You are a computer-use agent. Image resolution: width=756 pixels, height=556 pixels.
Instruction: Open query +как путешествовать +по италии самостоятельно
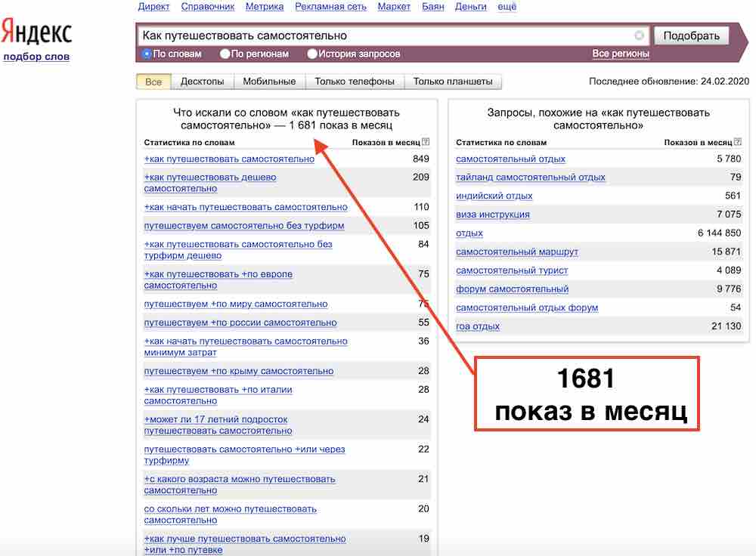(x=218, y=395)
